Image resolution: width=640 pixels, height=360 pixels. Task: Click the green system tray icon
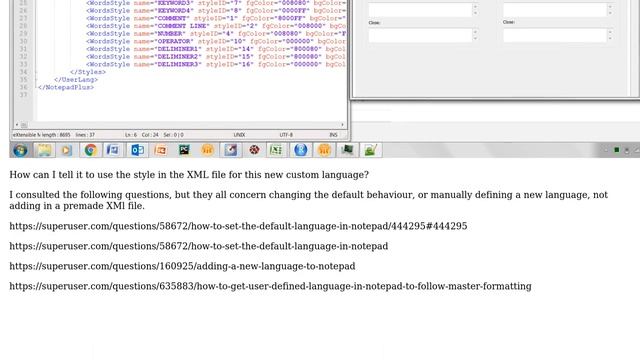(x=617, y=150)
